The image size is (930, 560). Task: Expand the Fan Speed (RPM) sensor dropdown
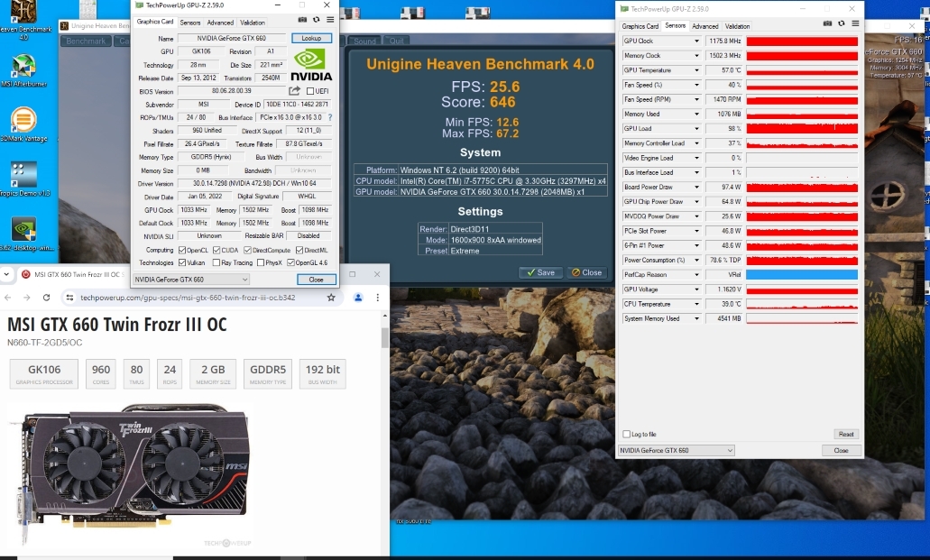coord(696,100)
